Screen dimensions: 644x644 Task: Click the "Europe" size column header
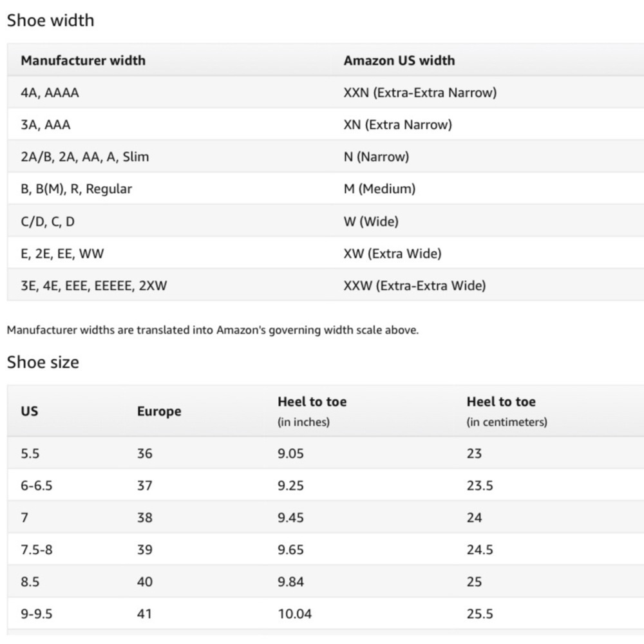tap(158, 412)
